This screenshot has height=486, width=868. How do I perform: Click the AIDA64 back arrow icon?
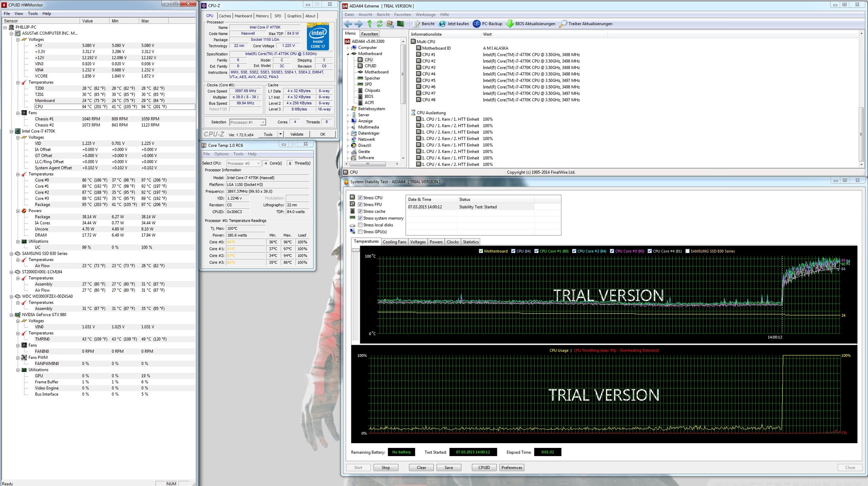coord(348,24)
